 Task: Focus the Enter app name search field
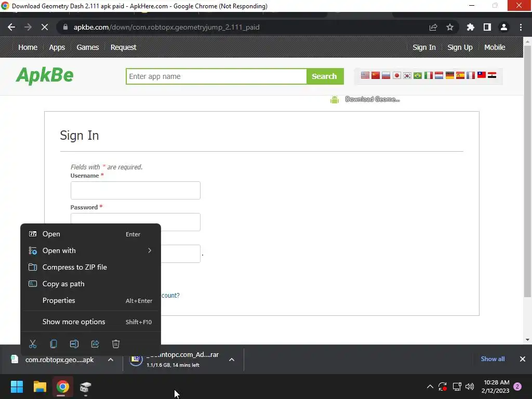(x=217, y=76)
